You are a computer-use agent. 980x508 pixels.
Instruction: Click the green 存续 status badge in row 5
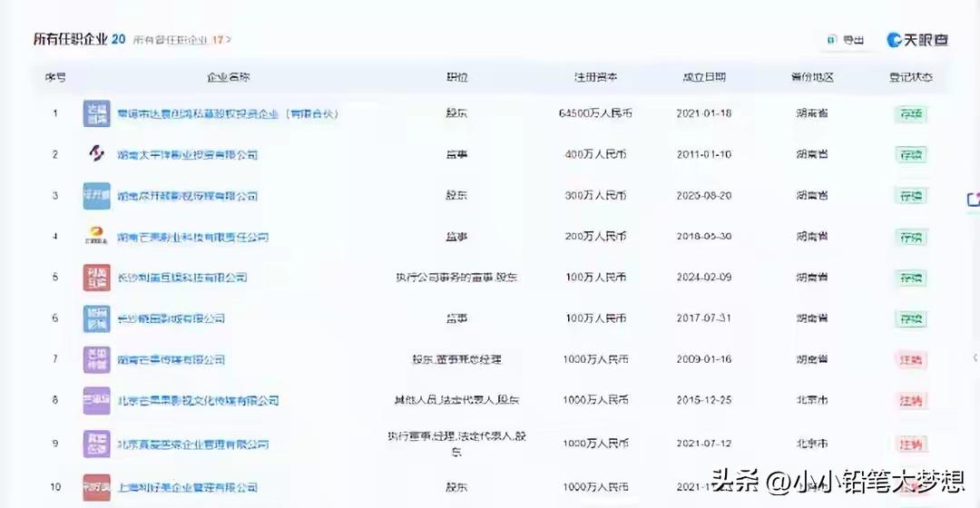[911, 278]
